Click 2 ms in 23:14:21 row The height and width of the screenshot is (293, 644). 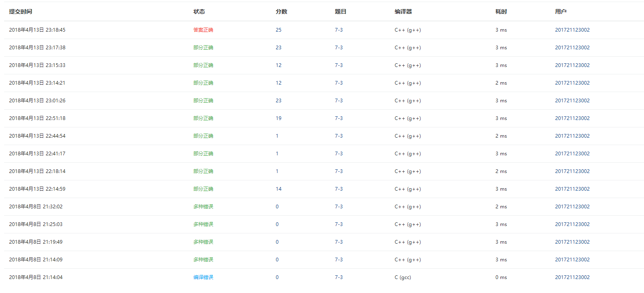click(501, 83)
